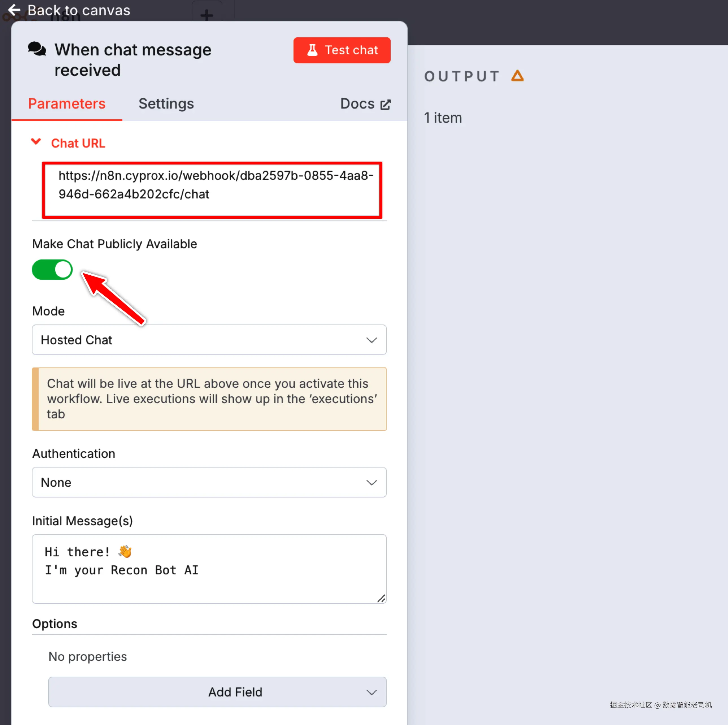Click into the Initial Message(s) text area
This screenshot has width=728, height=725.
click(x=209, y=569)
